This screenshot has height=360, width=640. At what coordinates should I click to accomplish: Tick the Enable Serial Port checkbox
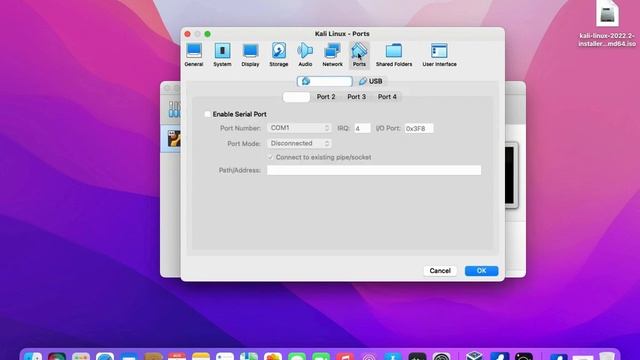pyautogui.click(x=207, y=114)
